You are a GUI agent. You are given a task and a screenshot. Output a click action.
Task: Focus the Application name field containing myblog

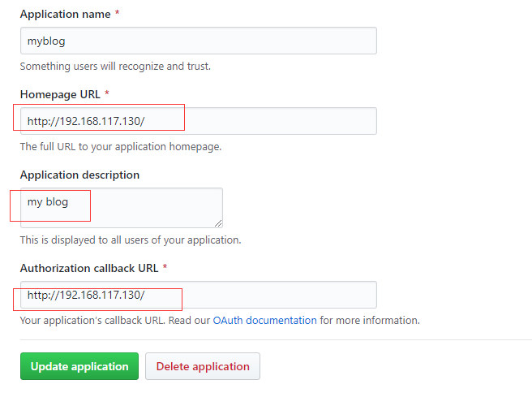tap(199, 41)
